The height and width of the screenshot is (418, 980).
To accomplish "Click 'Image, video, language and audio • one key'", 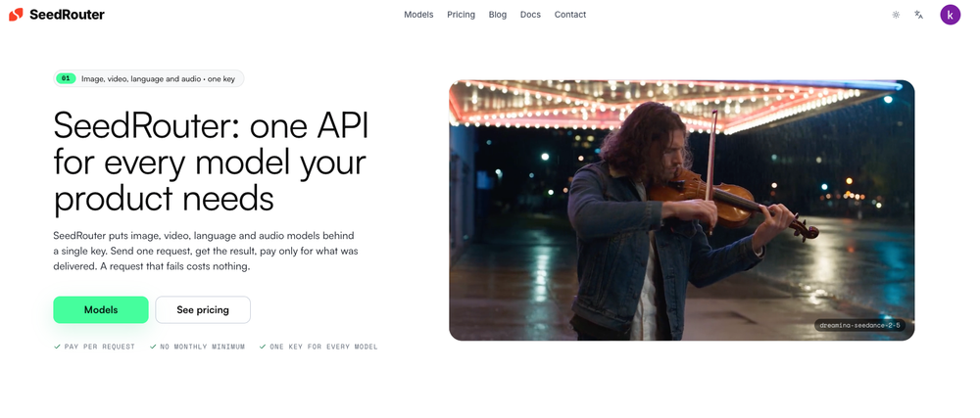I will coord(158,79).
